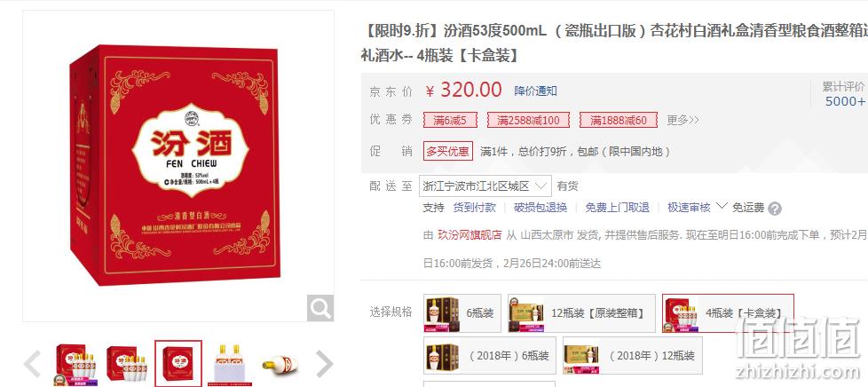Select thumbnail showing two bottles in packaging
Image resolution: width=868 pixels, height=387 pixels.
point(230,364)
